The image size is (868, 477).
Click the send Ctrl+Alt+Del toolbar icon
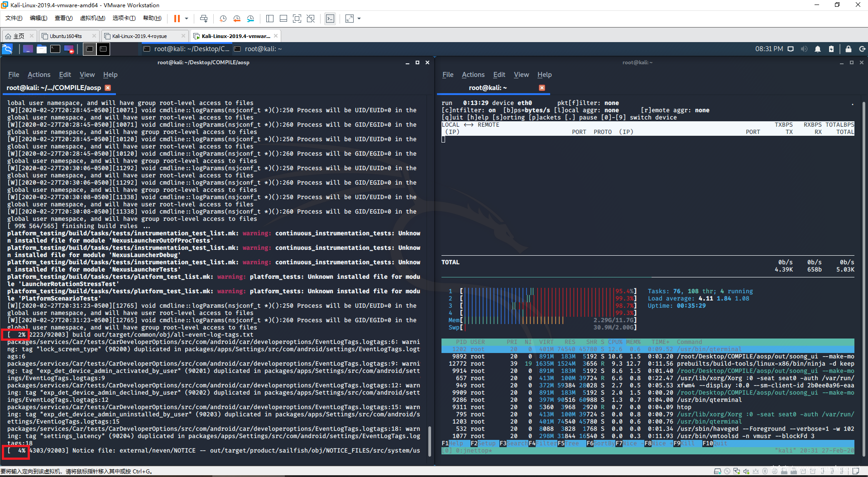(204, 19)
